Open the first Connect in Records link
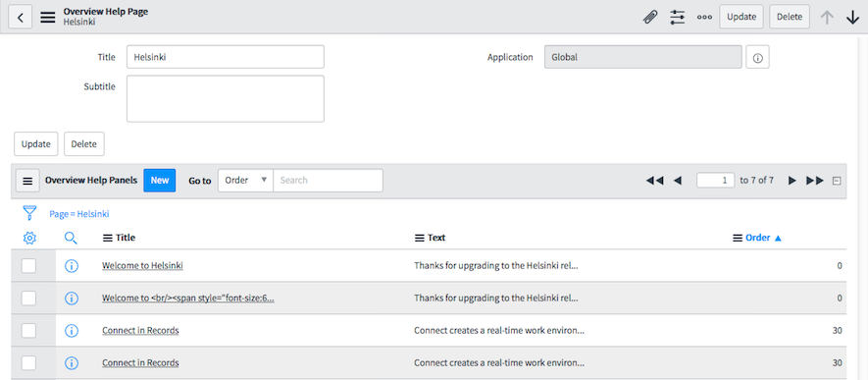 (140, 331)
